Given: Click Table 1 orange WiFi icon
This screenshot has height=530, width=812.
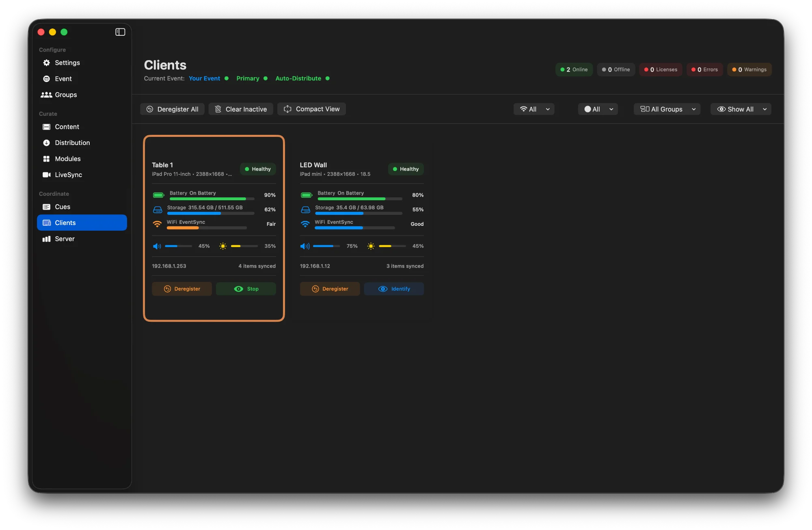Looking at the screenshot, I should pos(157,224).
